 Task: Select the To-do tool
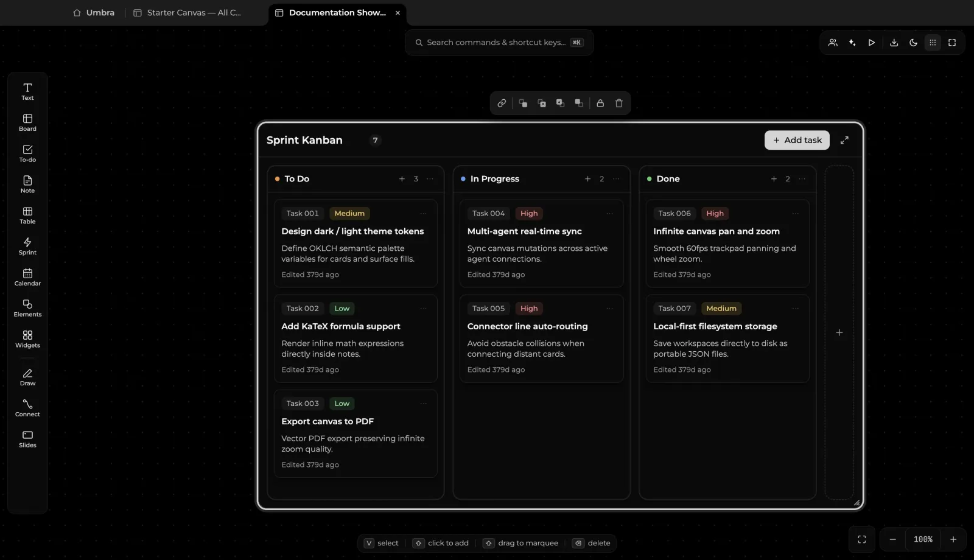(27, 153)
